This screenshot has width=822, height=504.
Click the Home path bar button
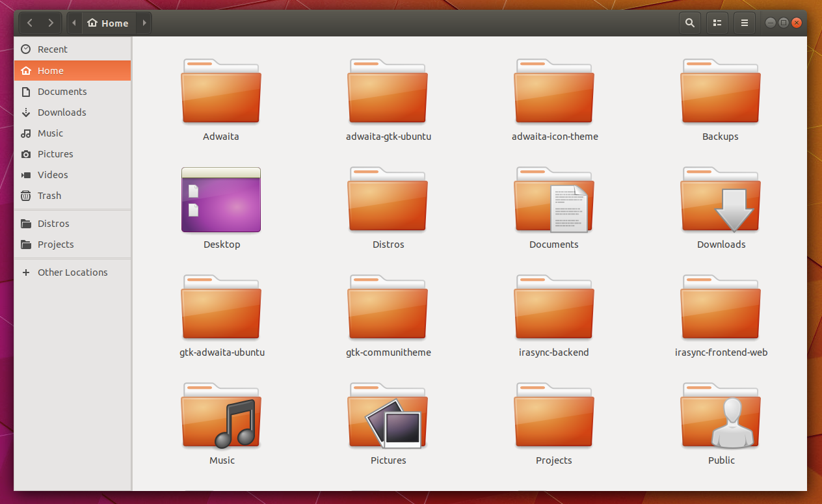point(109,23)
